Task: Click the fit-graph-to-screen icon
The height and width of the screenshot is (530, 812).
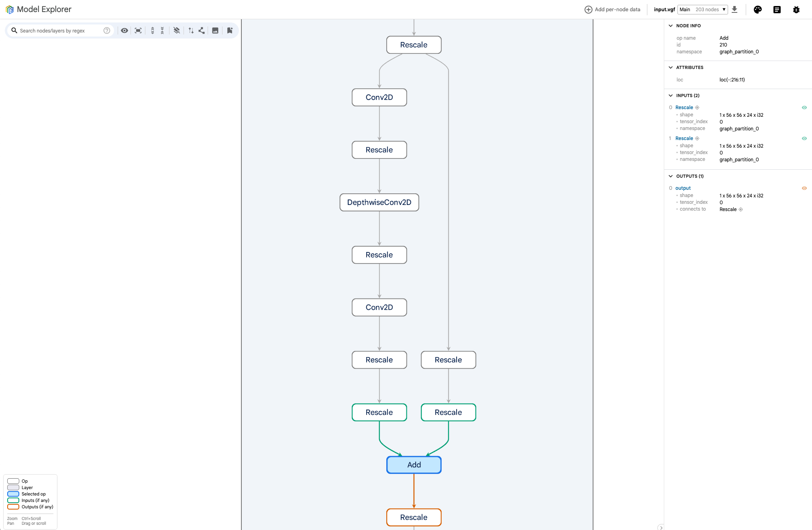Action: 138,30
